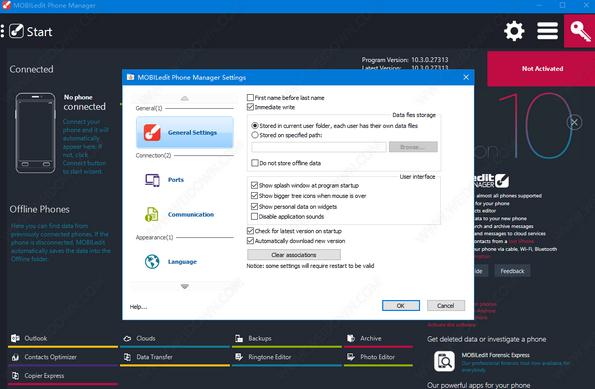Click the three-dot handle beside Start
Viewport: 595px width, 389px height.
2,31
